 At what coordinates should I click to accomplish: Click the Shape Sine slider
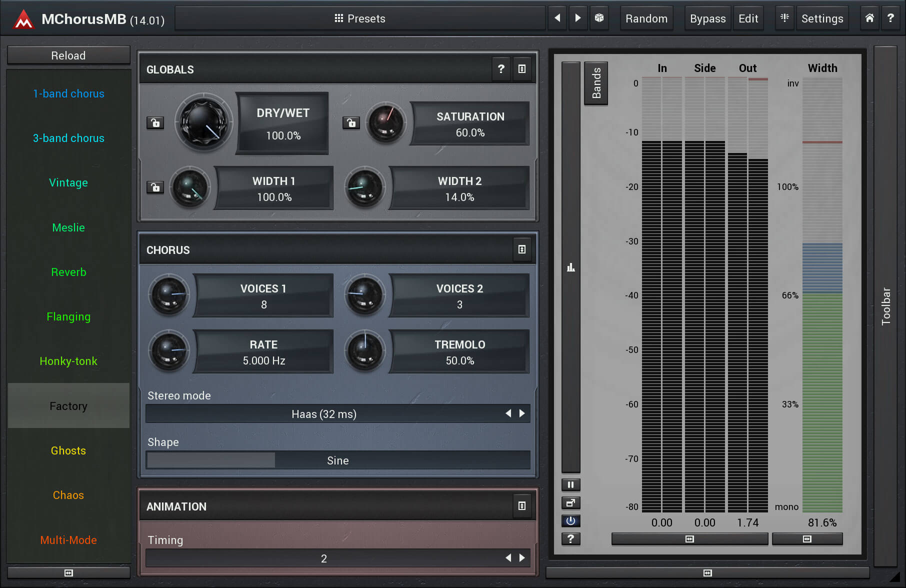(x=338, y=460)
